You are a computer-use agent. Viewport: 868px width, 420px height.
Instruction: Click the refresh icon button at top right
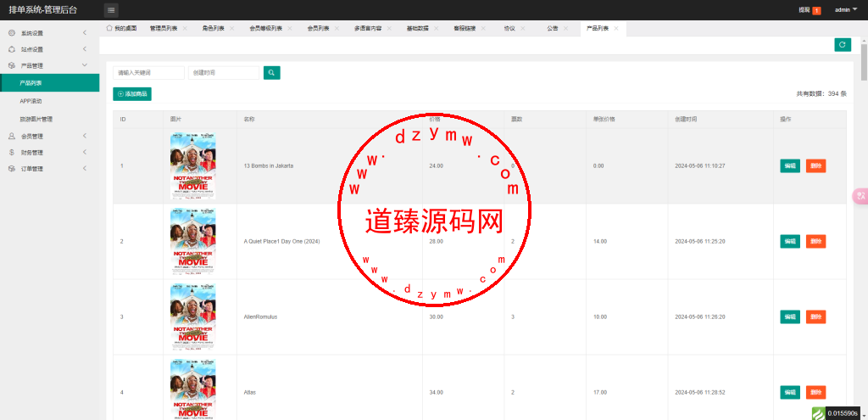(x=843, y=45)
